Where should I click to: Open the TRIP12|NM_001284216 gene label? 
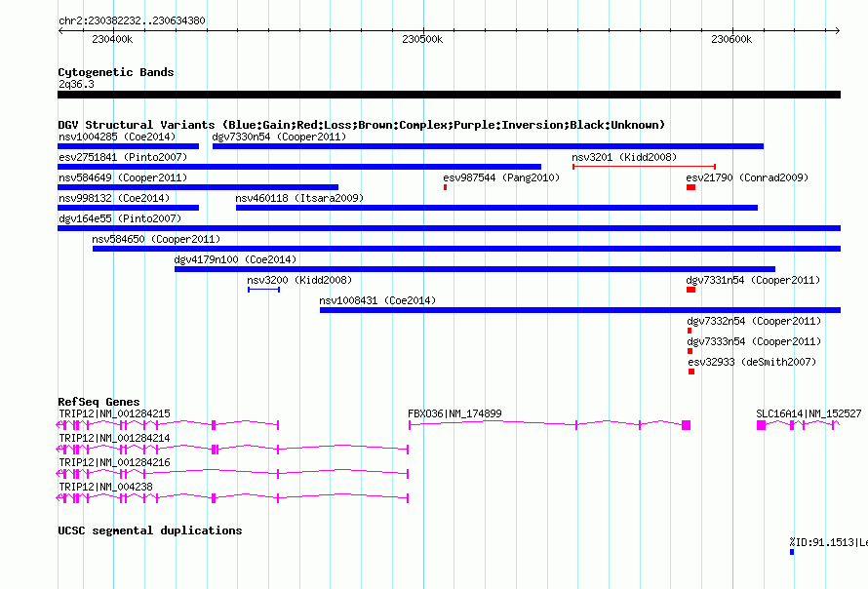click(114, 462)
